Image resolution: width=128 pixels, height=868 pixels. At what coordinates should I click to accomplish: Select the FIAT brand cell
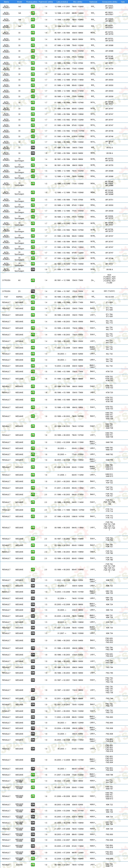click(x=6, y=297)
